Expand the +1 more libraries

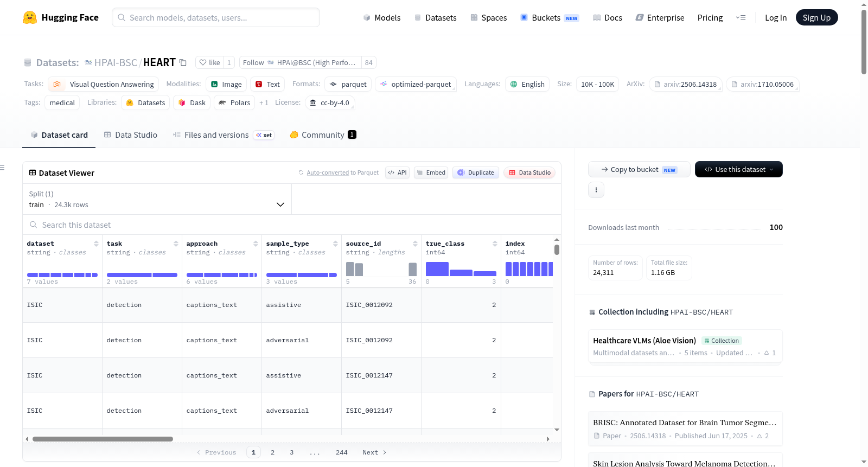click(x=264, y=103)
